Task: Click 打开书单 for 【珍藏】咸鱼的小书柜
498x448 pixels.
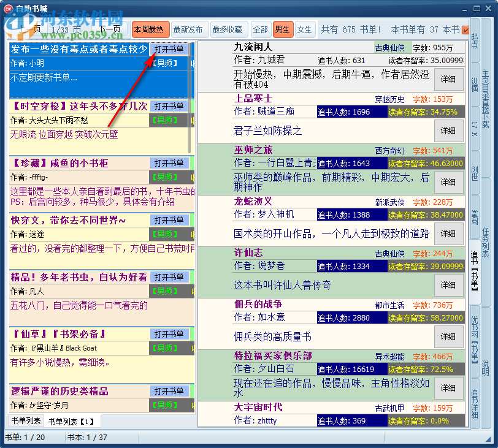Action: [169, 162]
